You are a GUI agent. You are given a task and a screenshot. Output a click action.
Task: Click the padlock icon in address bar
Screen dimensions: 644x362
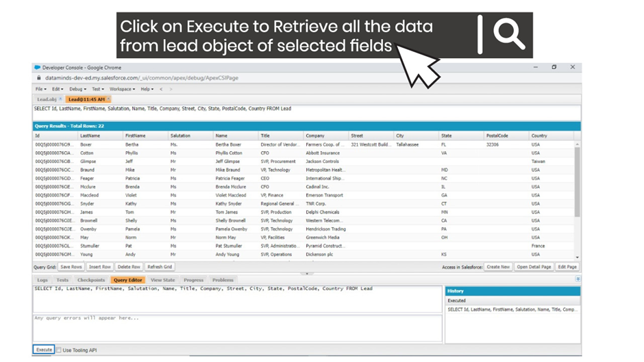click(x=39, y=77)
